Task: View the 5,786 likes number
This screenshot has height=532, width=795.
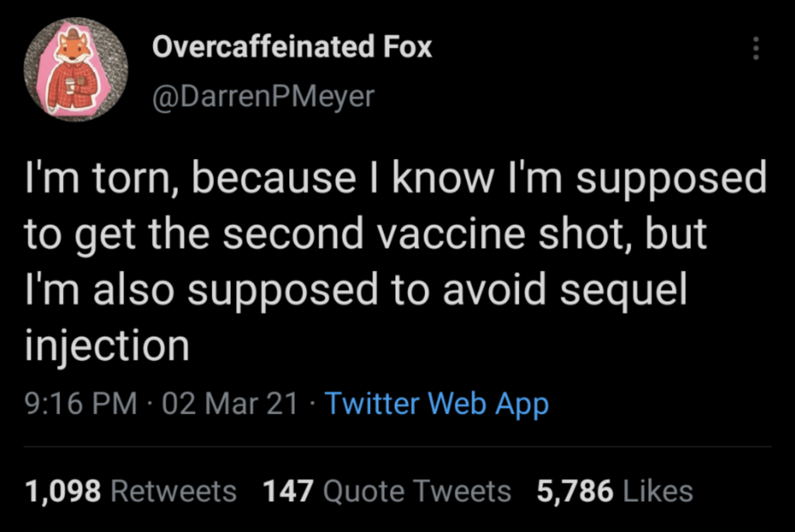Action: [574, 491]
